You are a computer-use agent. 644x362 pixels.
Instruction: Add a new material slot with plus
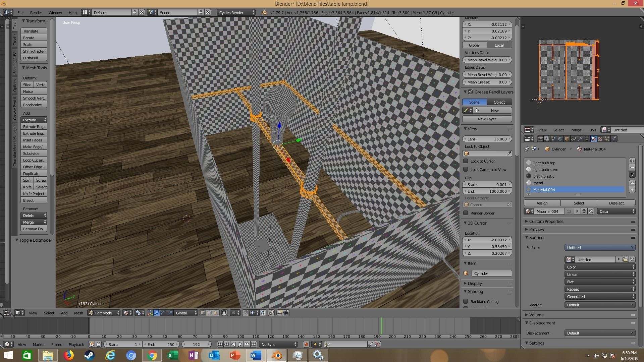[632, 161]
